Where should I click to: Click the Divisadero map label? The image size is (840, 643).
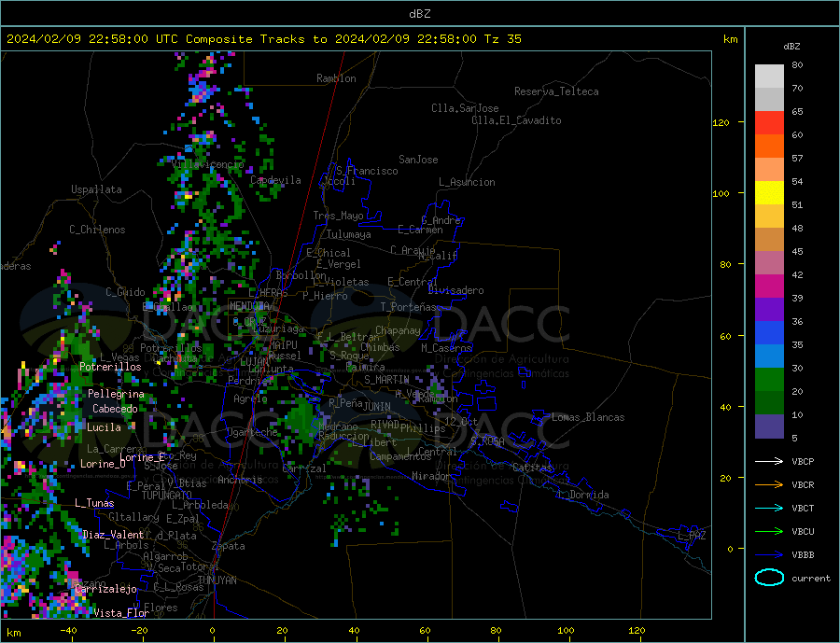click(455, 290)
